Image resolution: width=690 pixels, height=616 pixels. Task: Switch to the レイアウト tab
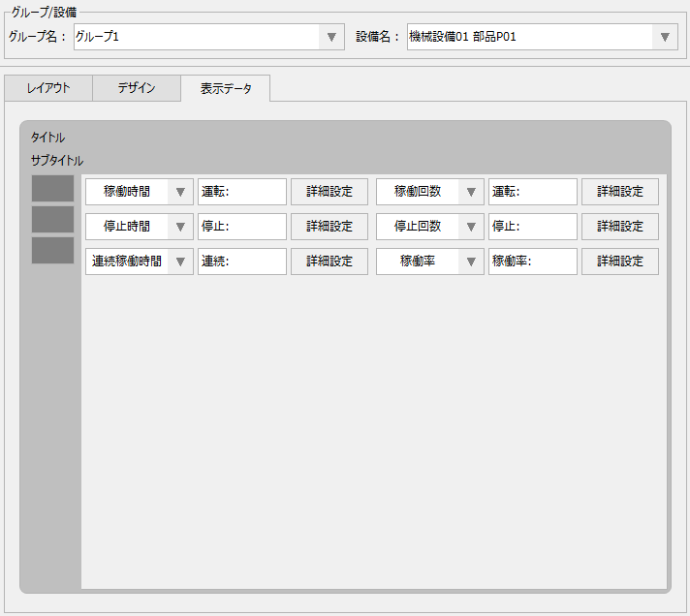click(48, 88)
